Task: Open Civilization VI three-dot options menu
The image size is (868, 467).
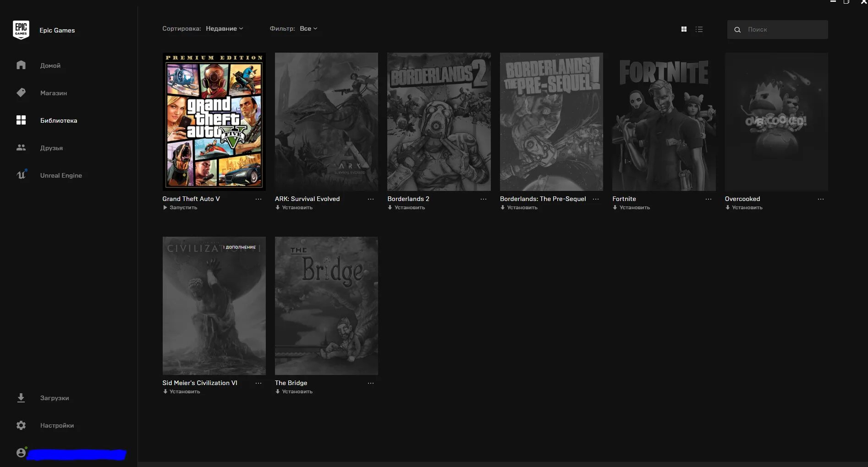Action: pyautogui.click(x=258, y=383)
